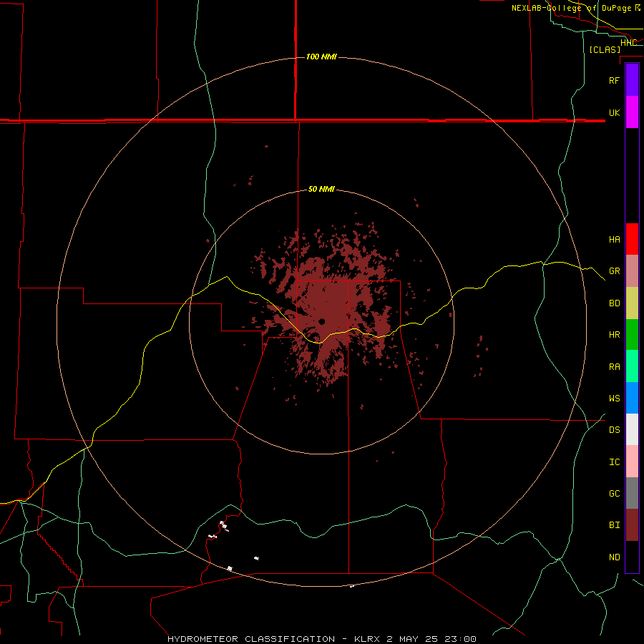Click the 50 NMI range ring label
The image size is (644, 644).
321,189
